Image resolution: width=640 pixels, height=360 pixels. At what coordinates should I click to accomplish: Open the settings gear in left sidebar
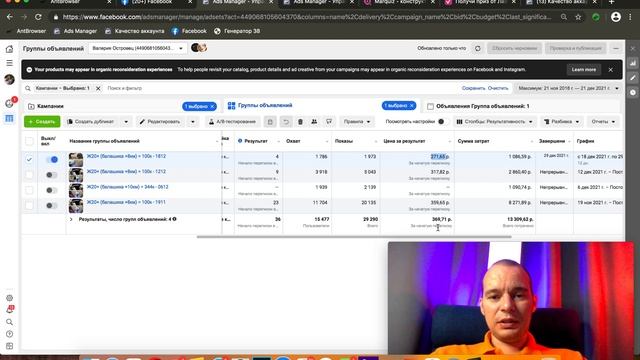[x=9, y=298]
